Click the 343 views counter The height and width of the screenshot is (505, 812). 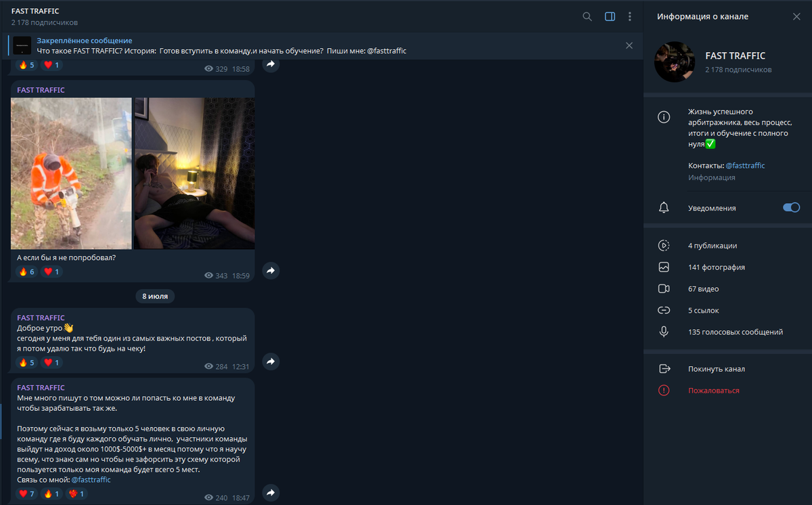216,276
